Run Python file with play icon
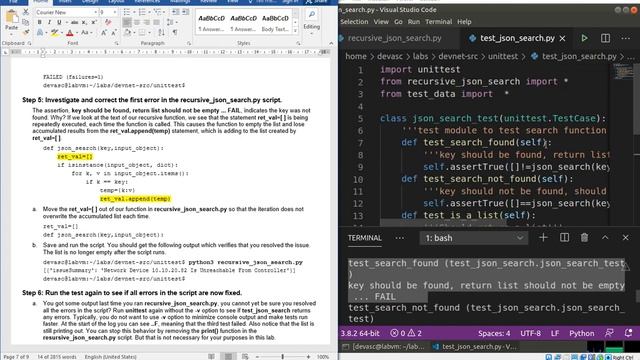Screen dimensions: 640x360 pyautogui.click(x=584, y=38)
